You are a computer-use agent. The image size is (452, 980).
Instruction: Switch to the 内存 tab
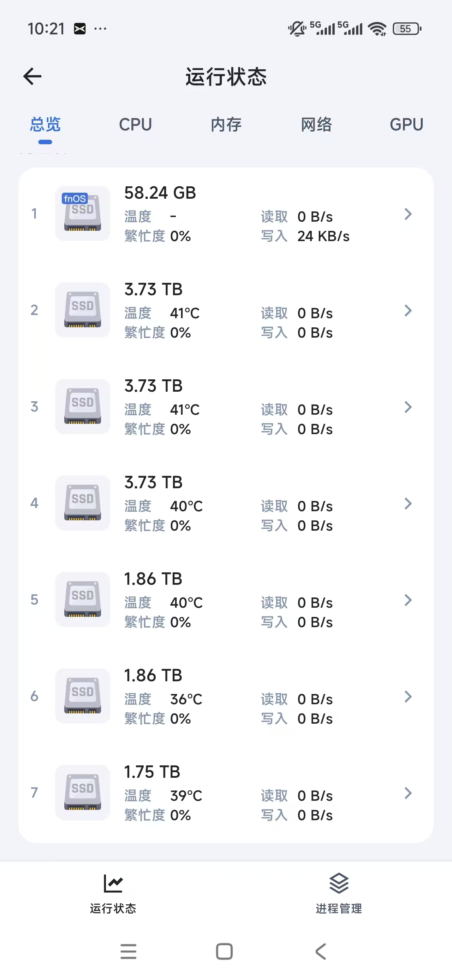click(x=226, y=125)
